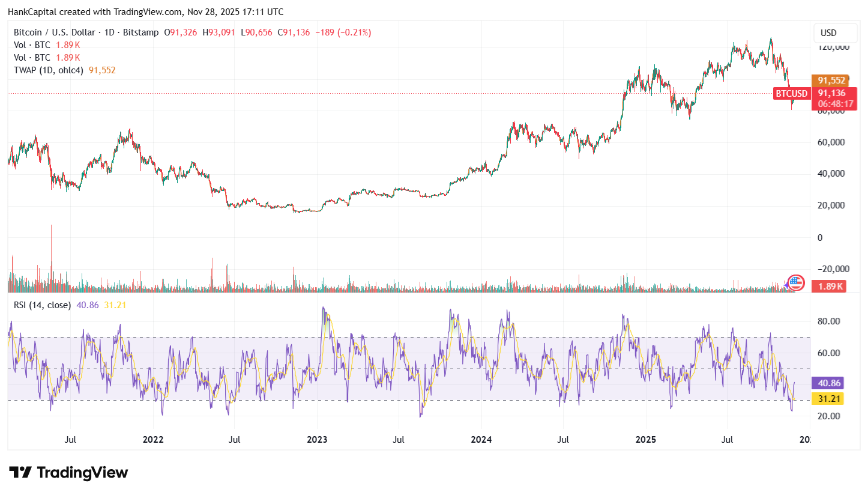Click the high value H93,091

click(x=219, y=32)
